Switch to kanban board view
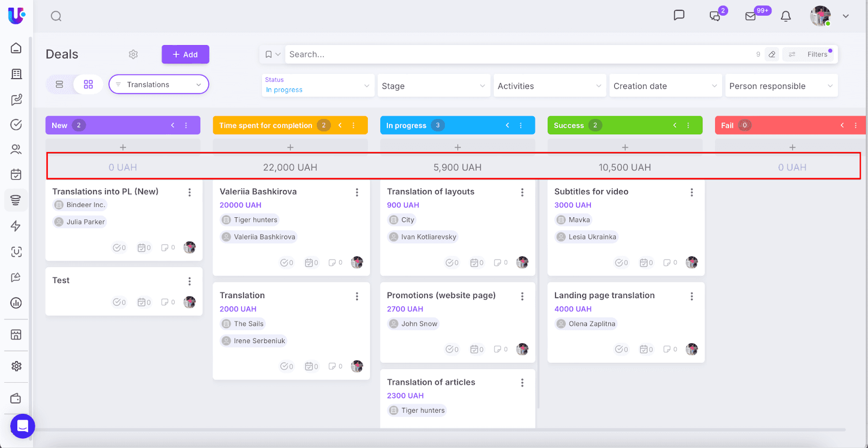 [x=88, y=85]
